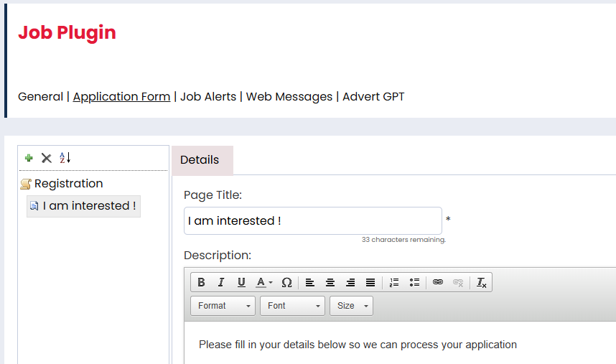
Task: Align text to the left
Action: pos(310,283)
